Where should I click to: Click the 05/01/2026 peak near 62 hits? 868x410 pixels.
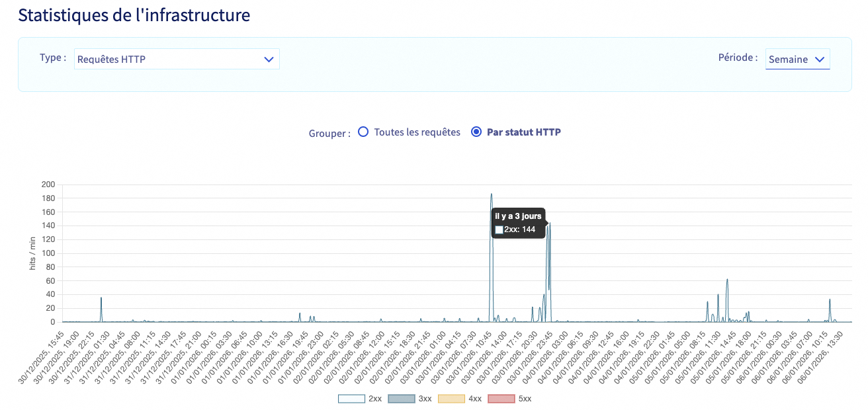pos(727,280)
